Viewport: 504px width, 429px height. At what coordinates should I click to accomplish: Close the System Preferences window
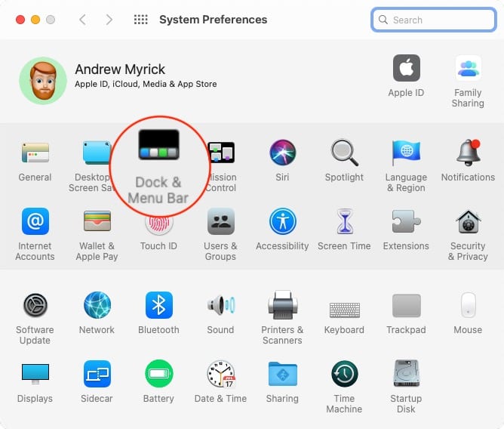[20, 20]
